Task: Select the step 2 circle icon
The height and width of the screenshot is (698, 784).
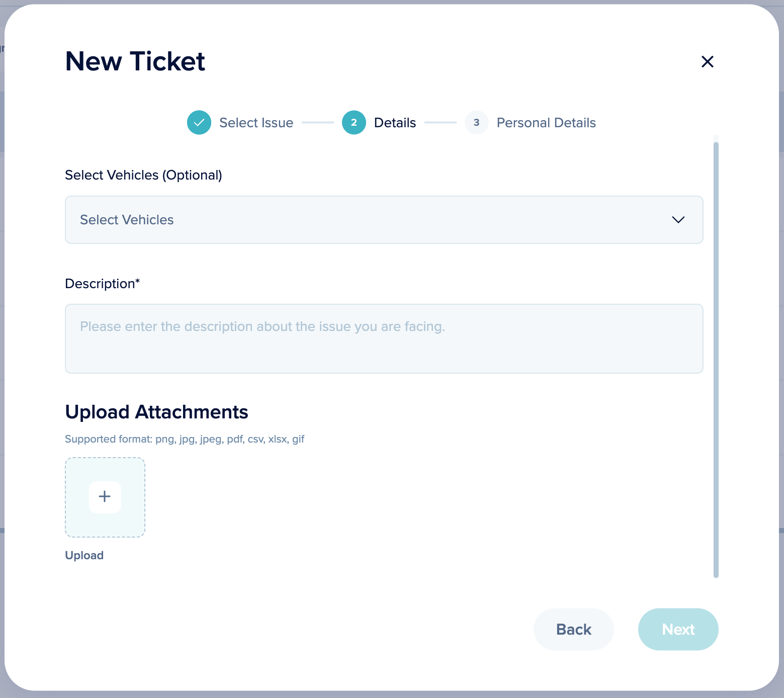Action: [x=354, y=123]
